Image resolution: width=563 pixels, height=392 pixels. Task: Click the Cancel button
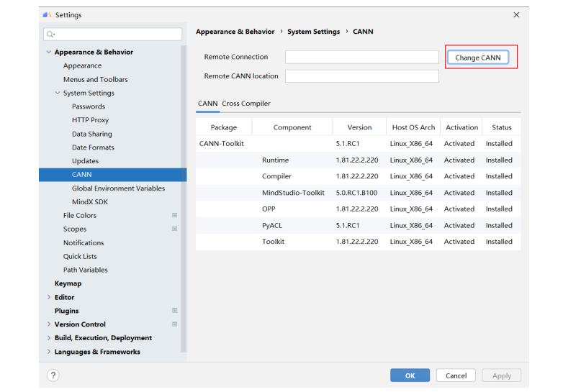(x=456, y=375)
